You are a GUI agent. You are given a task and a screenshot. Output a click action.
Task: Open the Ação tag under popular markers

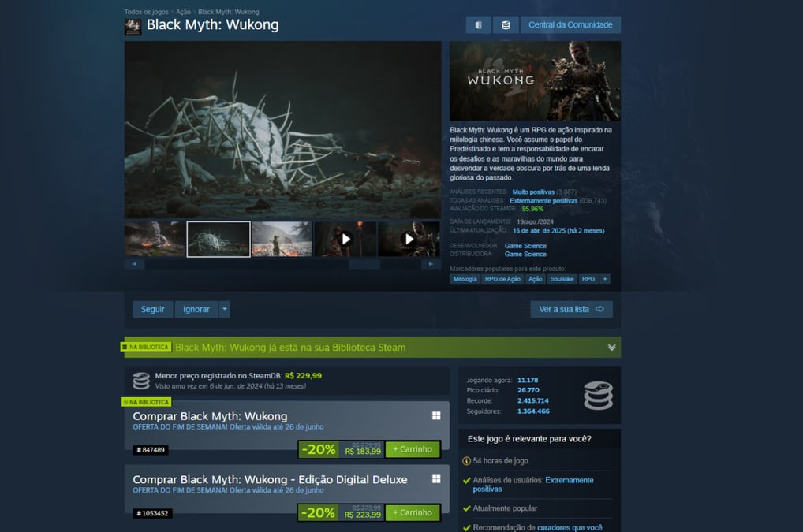[535, 279]
